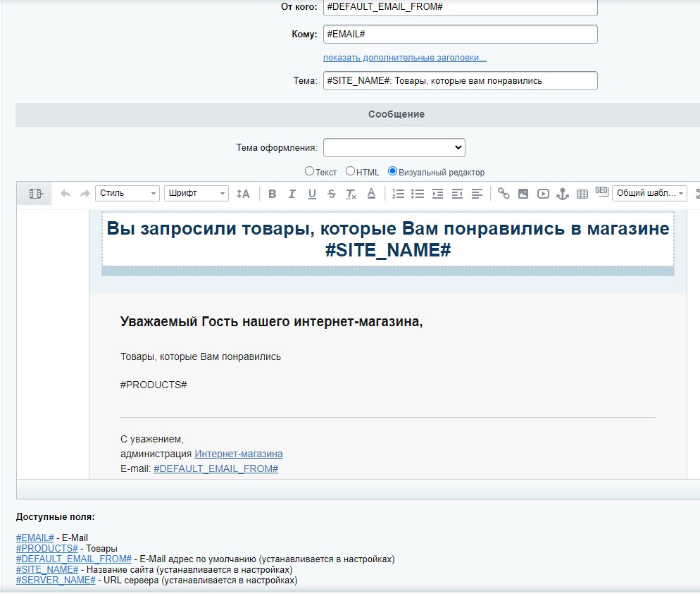700x596 pixels.
Task: Insert a video into the message
Action: click(x=543, y=194)
